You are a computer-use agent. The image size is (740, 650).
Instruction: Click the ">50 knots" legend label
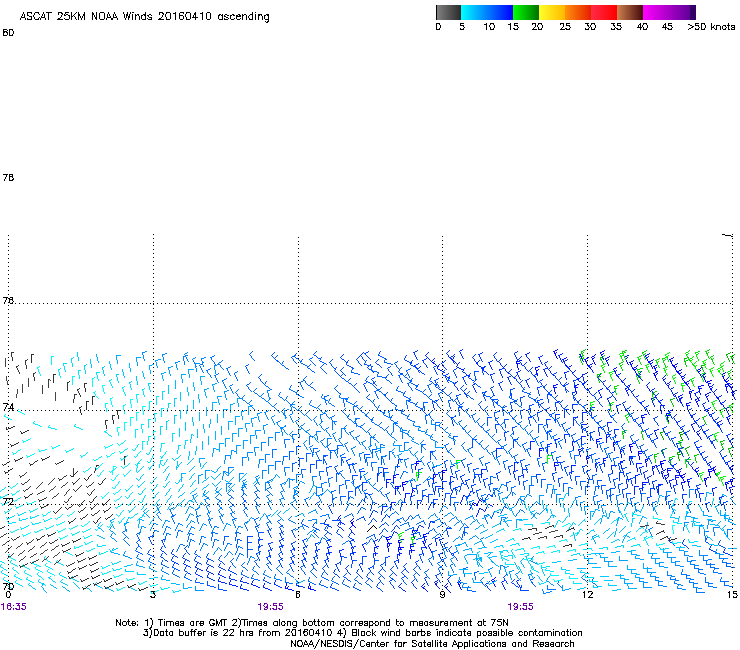711,27
